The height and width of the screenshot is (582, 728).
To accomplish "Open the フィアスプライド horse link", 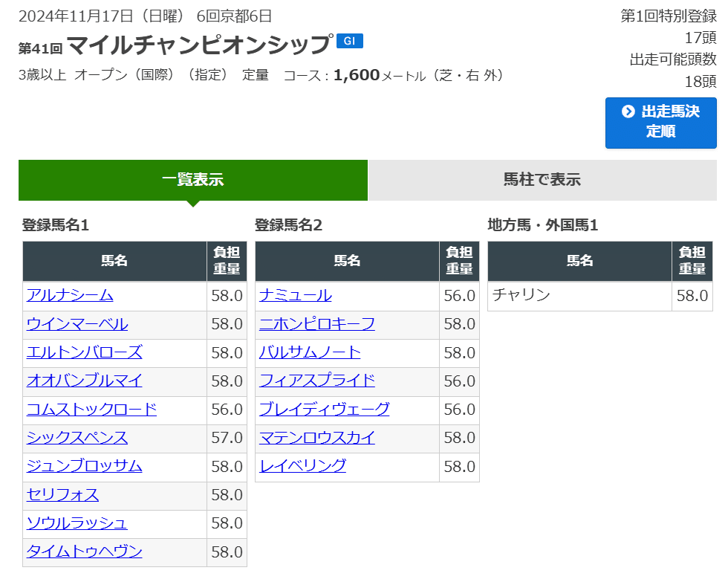I will (x=317, y=381).
